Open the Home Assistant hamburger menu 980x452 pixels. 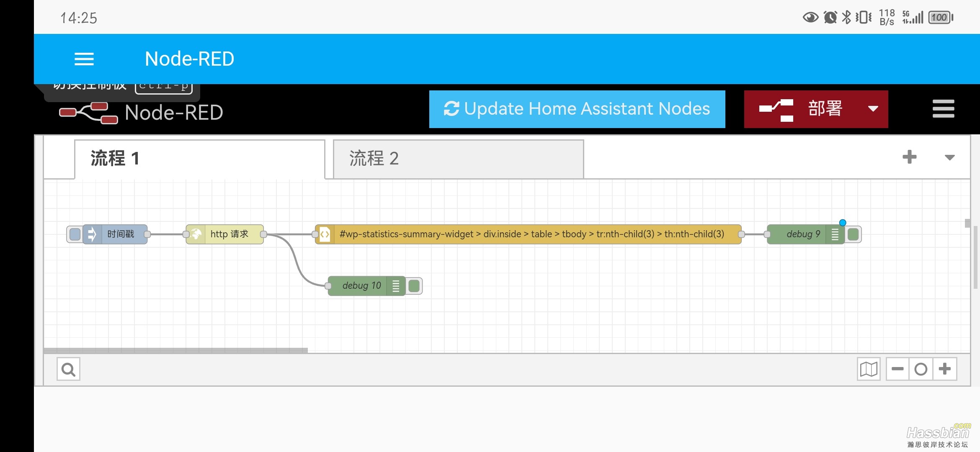[84, 59]
